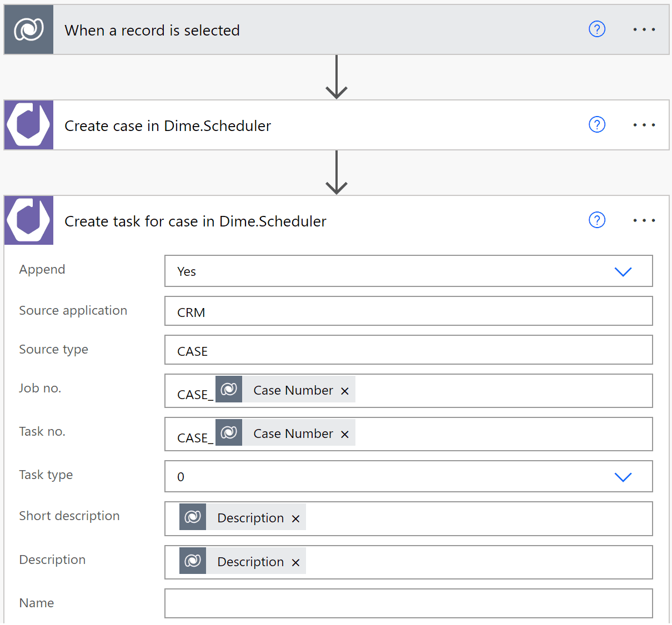Click the Source application input field
Viewport: 672px width, 625px height.
pyautogui.click(x=408, y=311)
